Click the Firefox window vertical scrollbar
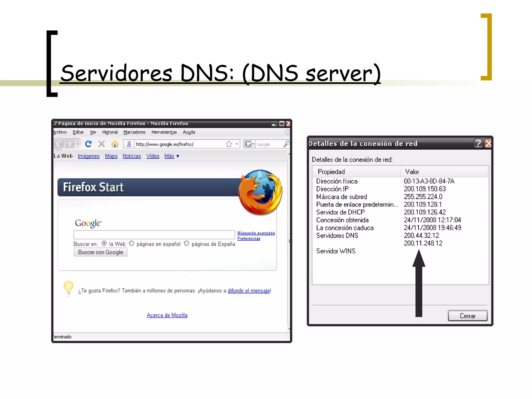The width and height of the screenshot is (532, 399). tap(289, 242)
